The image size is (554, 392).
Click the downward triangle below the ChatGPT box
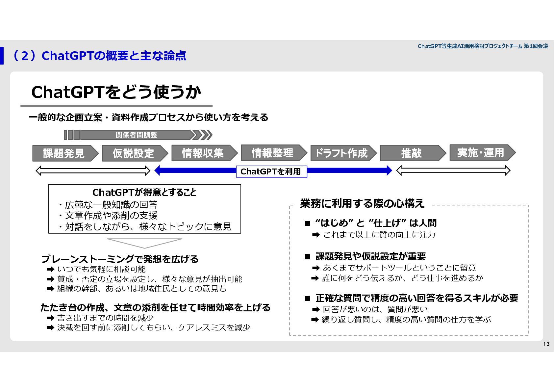pyautogui.click(x=144, y=243)
